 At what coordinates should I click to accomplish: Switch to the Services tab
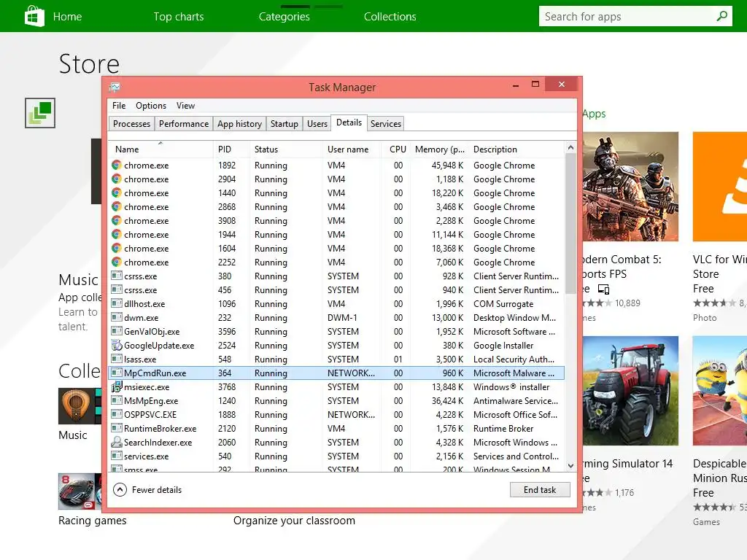tap(385, 124)
